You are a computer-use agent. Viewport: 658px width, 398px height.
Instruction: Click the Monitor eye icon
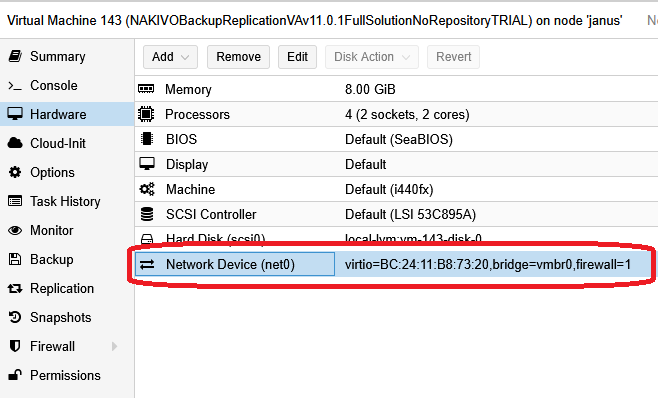tap(15, 230)
